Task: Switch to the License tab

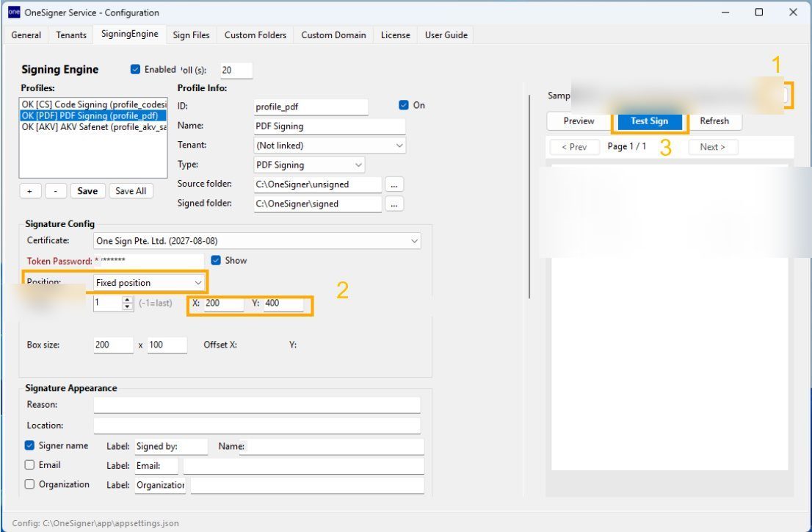Action: [395, 35]
